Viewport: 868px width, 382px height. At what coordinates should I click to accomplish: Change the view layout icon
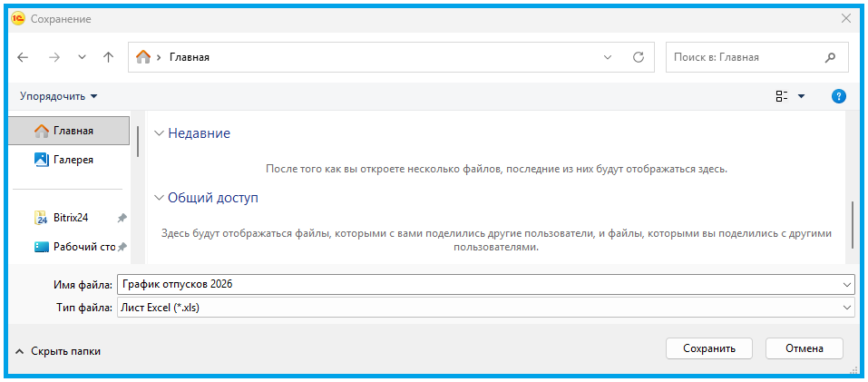782,96
